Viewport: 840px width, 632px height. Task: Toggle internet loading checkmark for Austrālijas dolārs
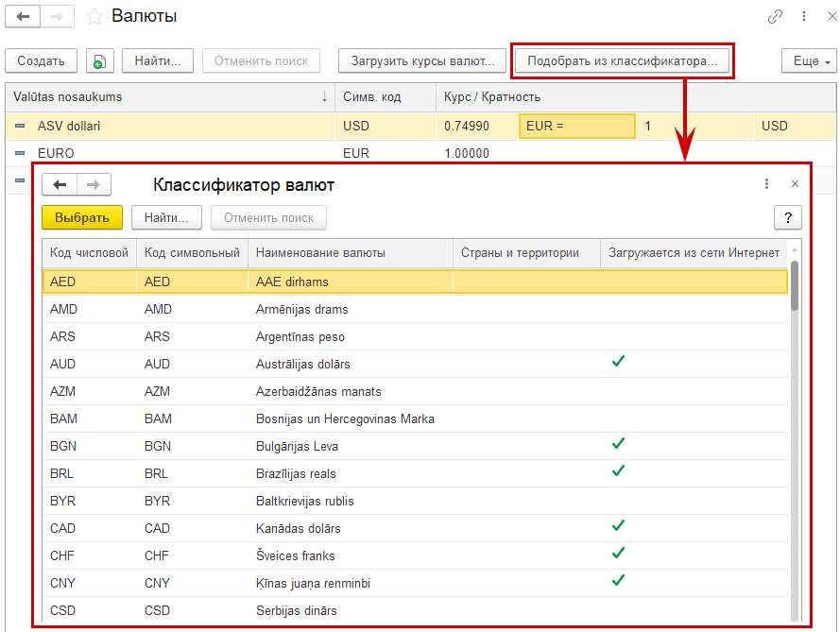pos(619,361)
